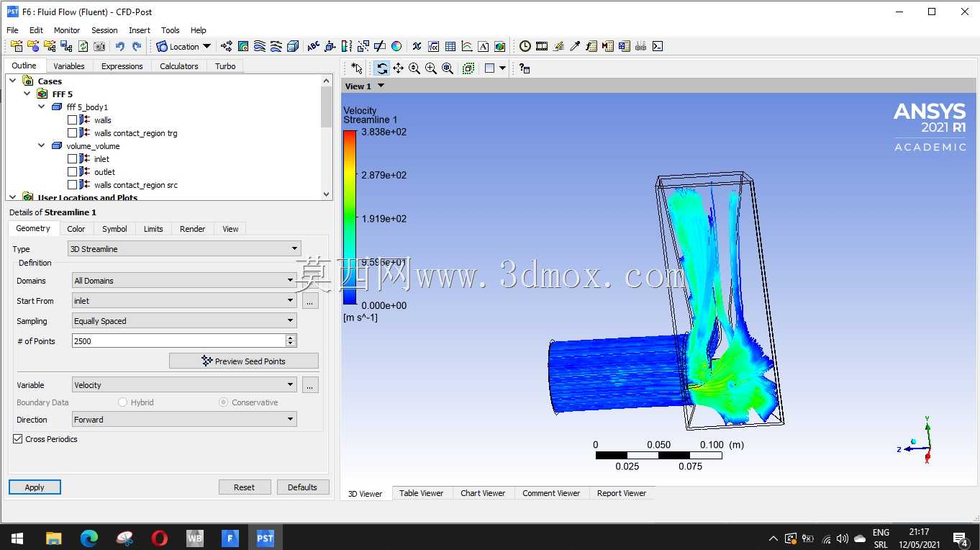Insert a Chart via toolbar icon

pos(467,46)
